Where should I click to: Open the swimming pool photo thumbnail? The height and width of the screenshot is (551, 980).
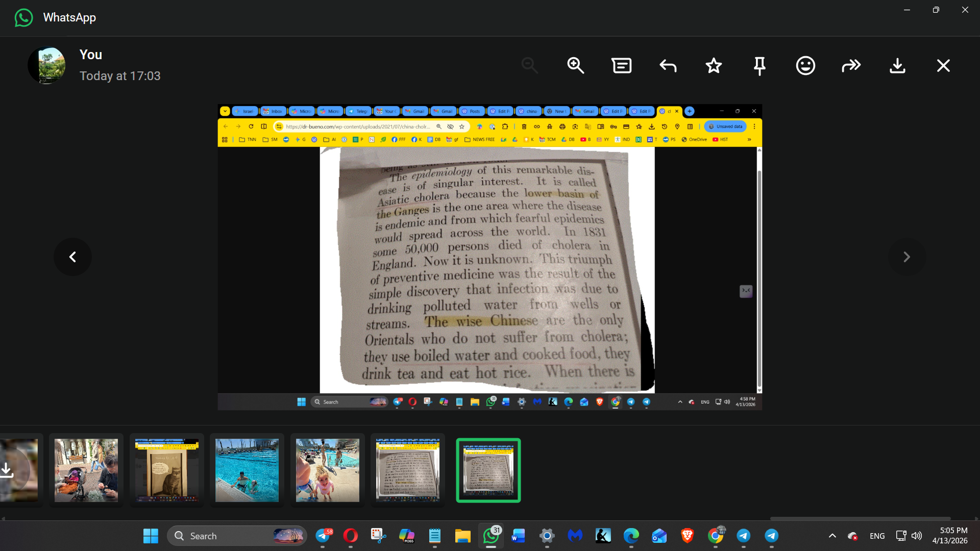247,470
